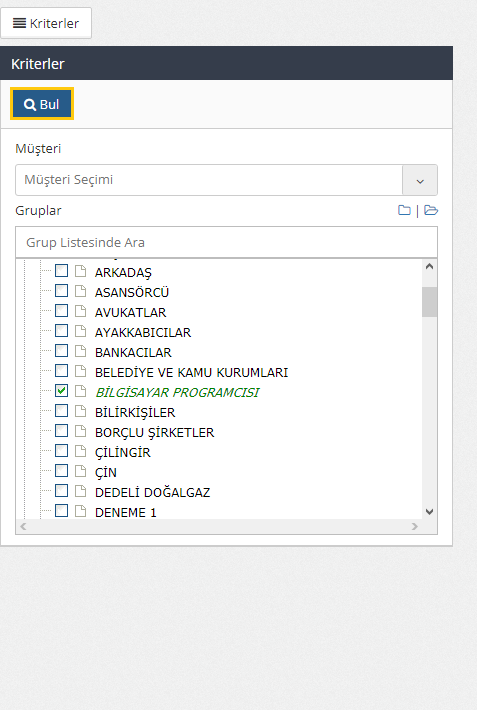The image size is (477, 710).
Task: Check the DENEME 1 group checkbox
Action: [62, 510]
